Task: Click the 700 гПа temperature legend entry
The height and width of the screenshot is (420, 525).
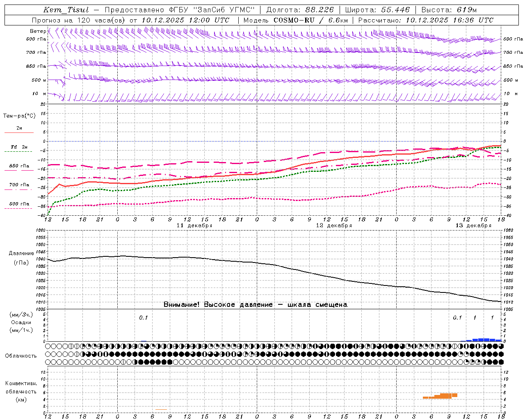Action: [19, 185]
